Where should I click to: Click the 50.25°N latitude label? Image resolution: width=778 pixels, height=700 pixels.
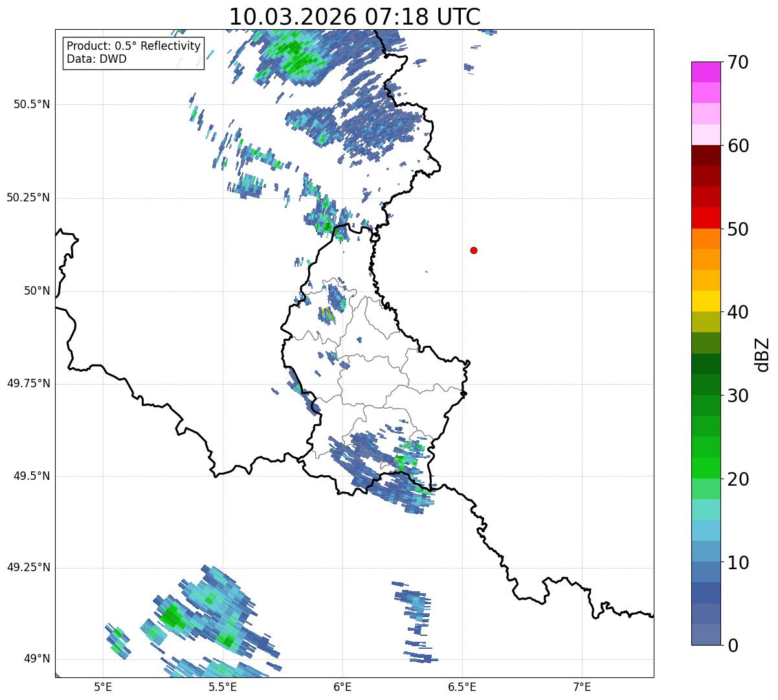28,198
